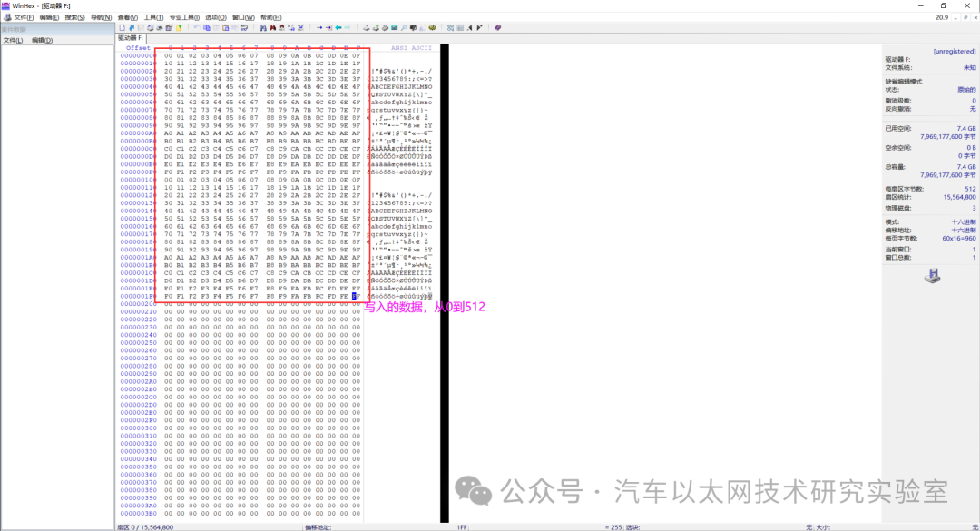
Task: Click the red Find Hex Values binoculars
Action: click(x=272, y=27)
